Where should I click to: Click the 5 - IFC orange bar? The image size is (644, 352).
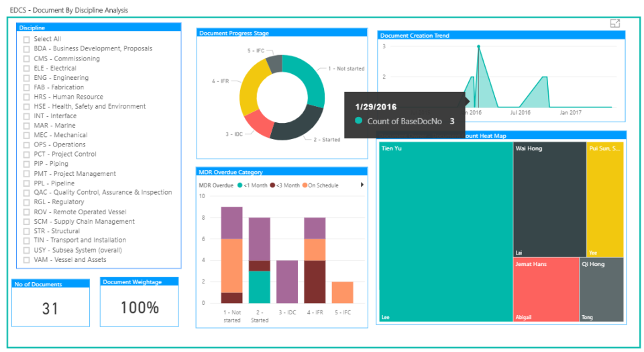[343, 292]
